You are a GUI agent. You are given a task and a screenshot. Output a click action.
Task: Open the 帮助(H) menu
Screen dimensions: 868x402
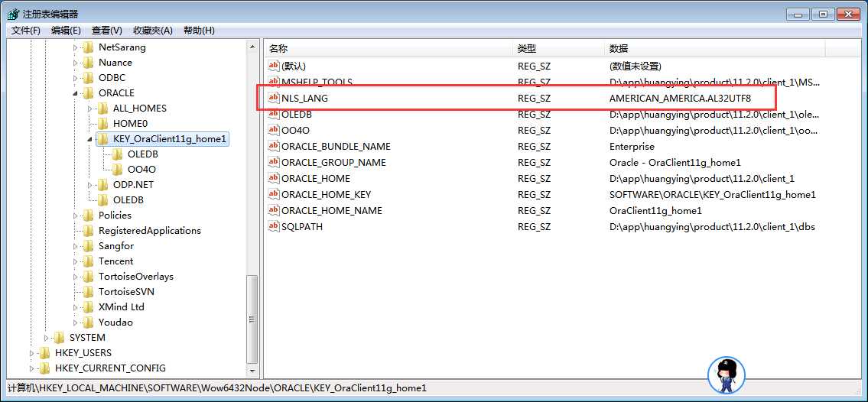[x=199, y=31]
